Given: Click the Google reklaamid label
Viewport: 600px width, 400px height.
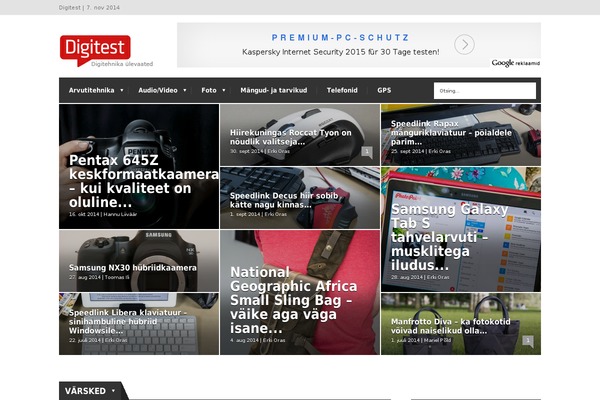Looking at the screenshot, I should point(515,63).
